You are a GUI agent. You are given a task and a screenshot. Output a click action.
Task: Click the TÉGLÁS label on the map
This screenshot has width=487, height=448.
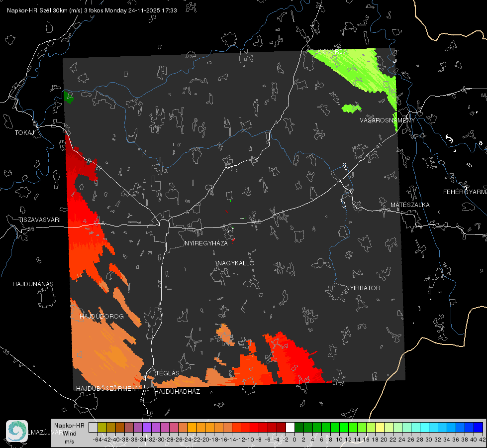coord(168,373)
